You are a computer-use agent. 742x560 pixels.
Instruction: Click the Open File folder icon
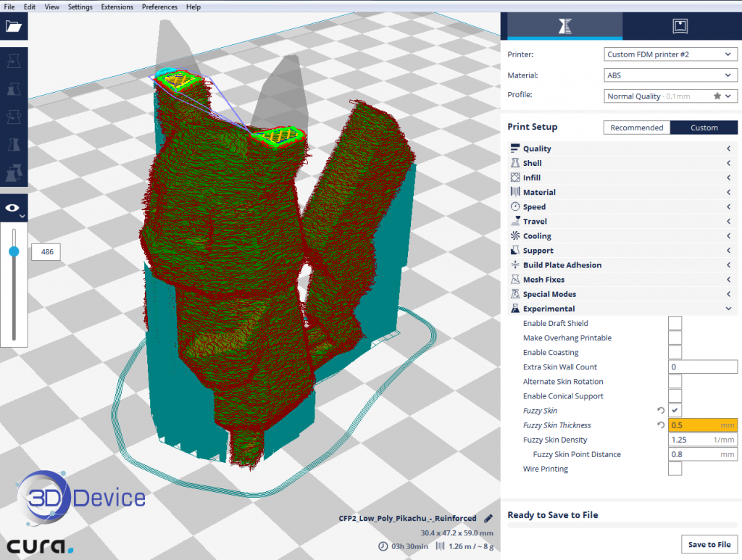[14, 27]
